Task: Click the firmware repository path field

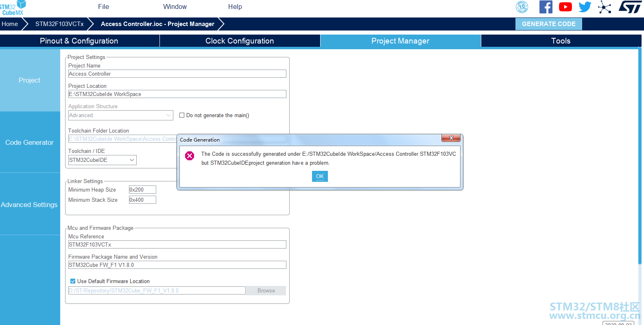Action: 157,290
